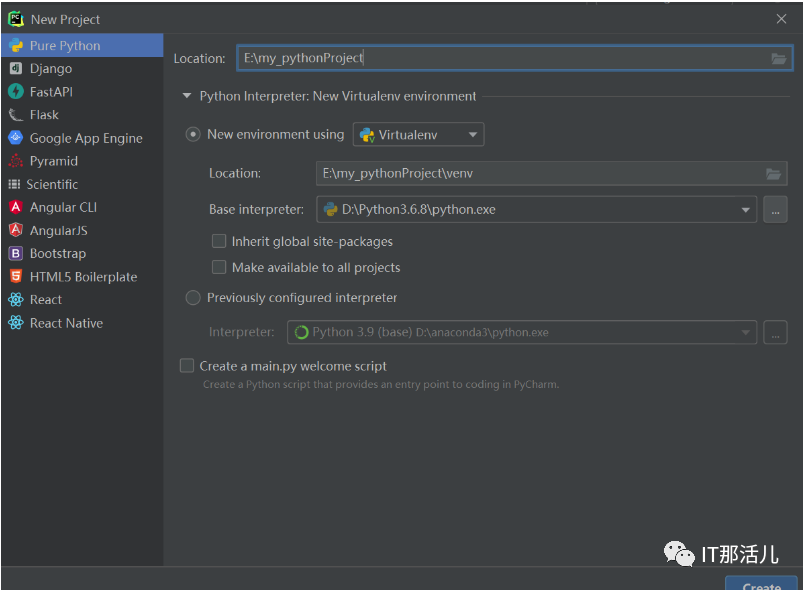Click the Create button
This screenshot has height=590, width=805.
(x=761, y=584)
